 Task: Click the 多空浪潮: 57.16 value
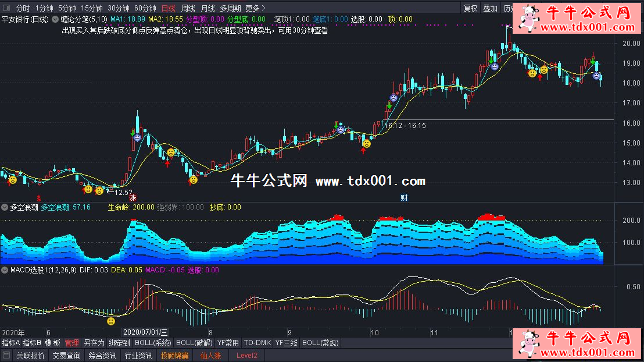[66, 207]
